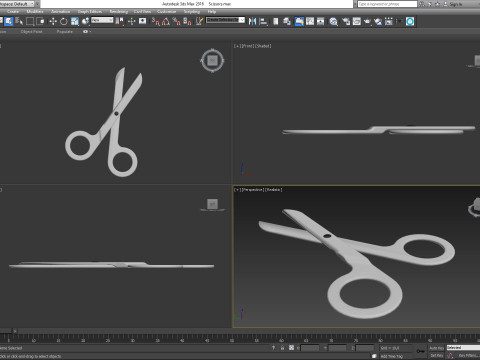Toggle Select and Manipulate
Screen dimensions: 480x360
[132, 22]
